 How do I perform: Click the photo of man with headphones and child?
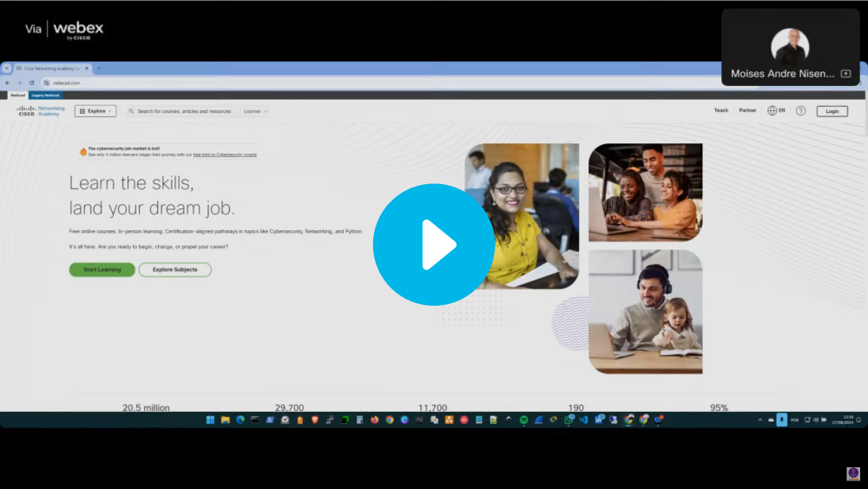click(646, 312)
